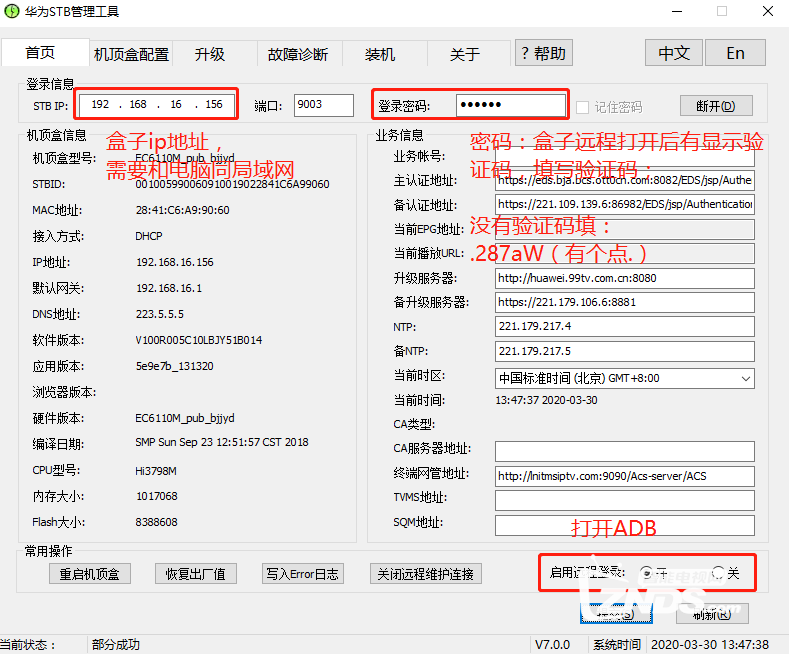Open the 升级 tab

click(210, 54)
